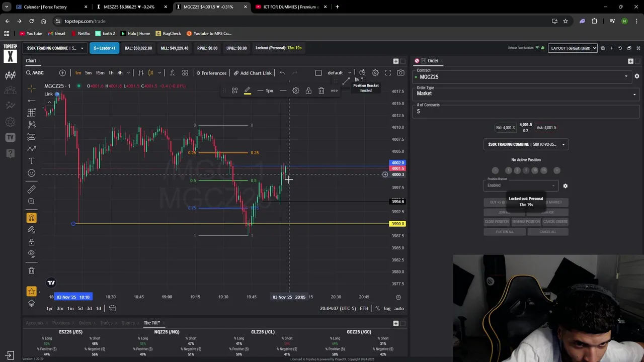Select the ruler measure tool
Image resolution: width=644 pixels, height=362 pixels.
pos(31,190)
